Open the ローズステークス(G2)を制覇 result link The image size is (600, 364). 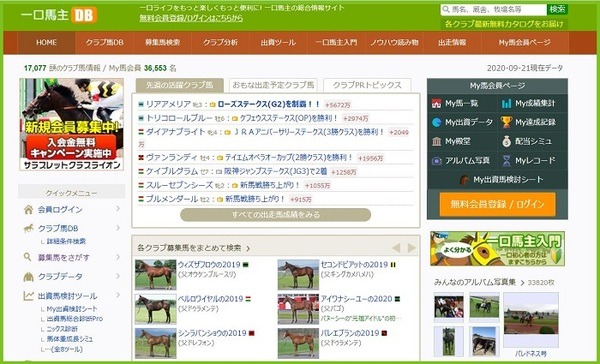[269, 104]
